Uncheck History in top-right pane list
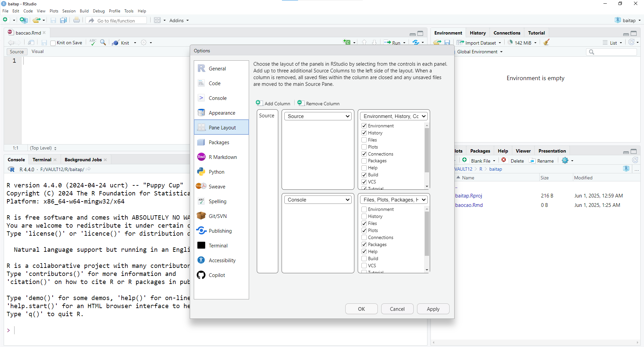 click(x=364, y=133)
